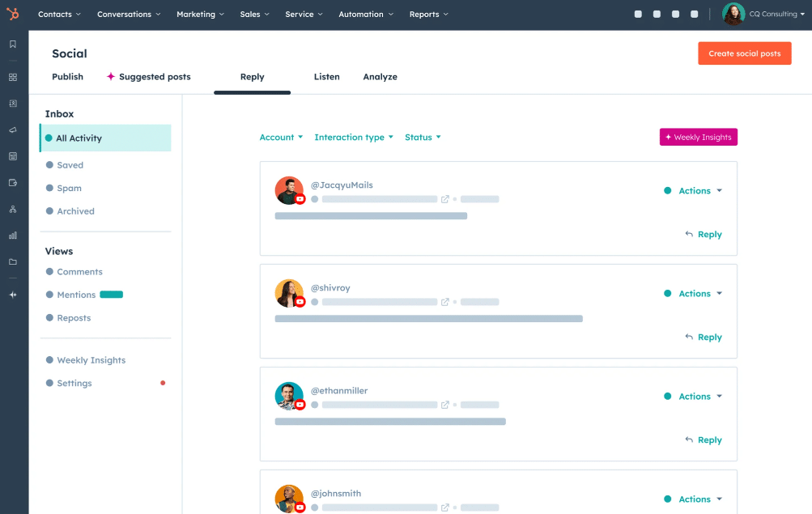Click the contacts card icon in the sidebar

point(12,103)
